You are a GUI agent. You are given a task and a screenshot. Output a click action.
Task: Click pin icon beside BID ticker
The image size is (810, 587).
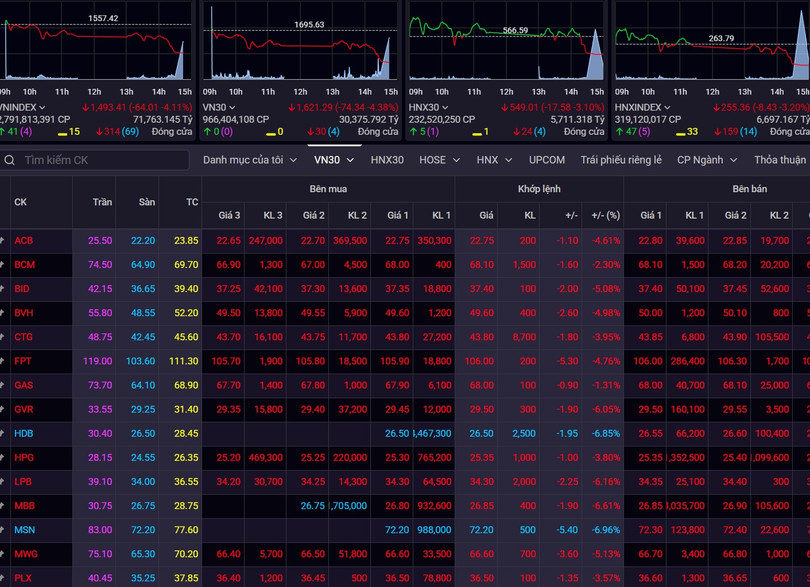(x=3, y=288)
